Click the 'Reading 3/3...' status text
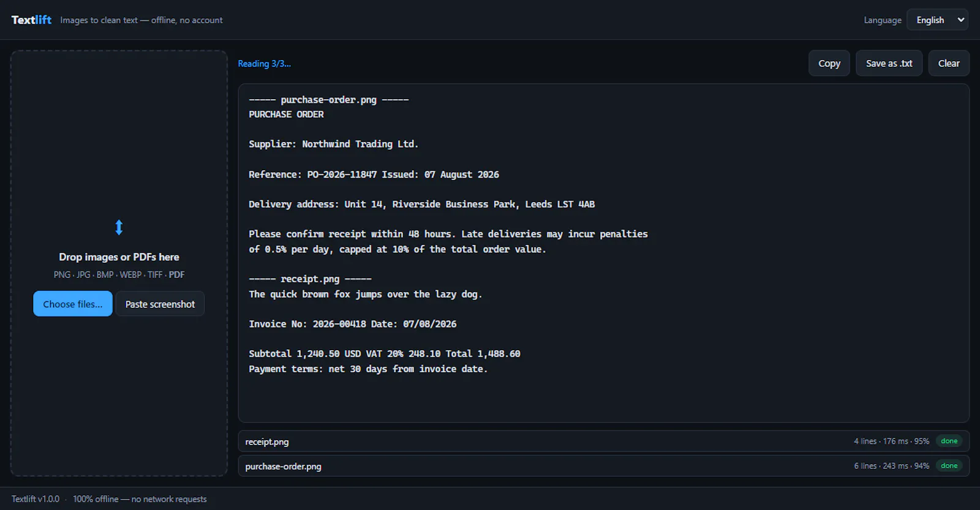The image size is (980, 510). (x=264, y=64)
